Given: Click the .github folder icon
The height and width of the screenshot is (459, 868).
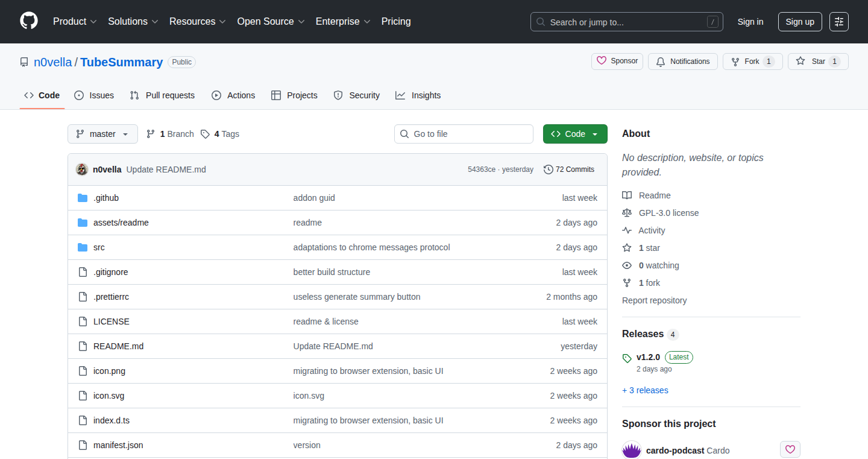Looking at the screenshot, I should 83,198.
